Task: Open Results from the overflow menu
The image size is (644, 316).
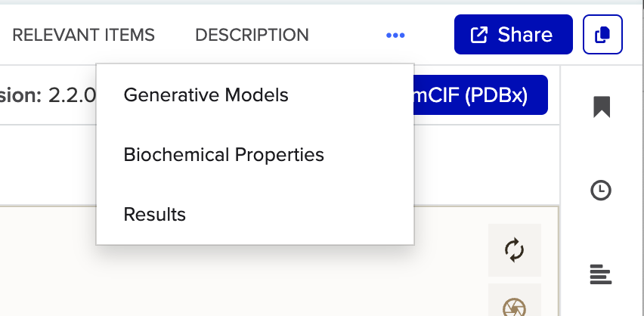Action: pos(155,214)
